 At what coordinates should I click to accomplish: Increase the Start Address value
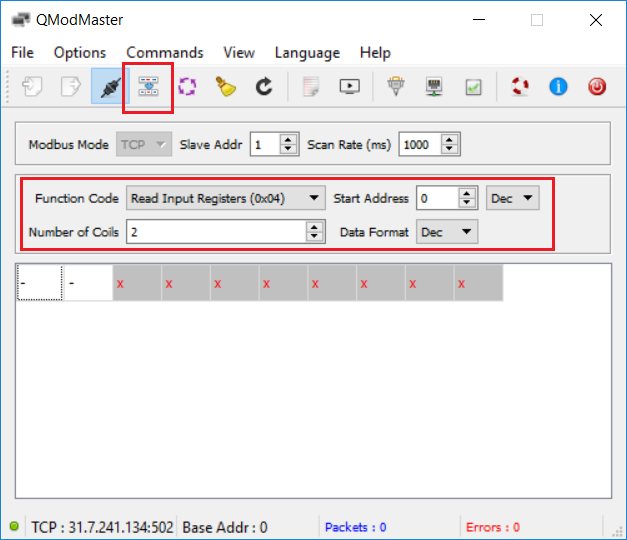pyautogui.click(x=467, y=193)
